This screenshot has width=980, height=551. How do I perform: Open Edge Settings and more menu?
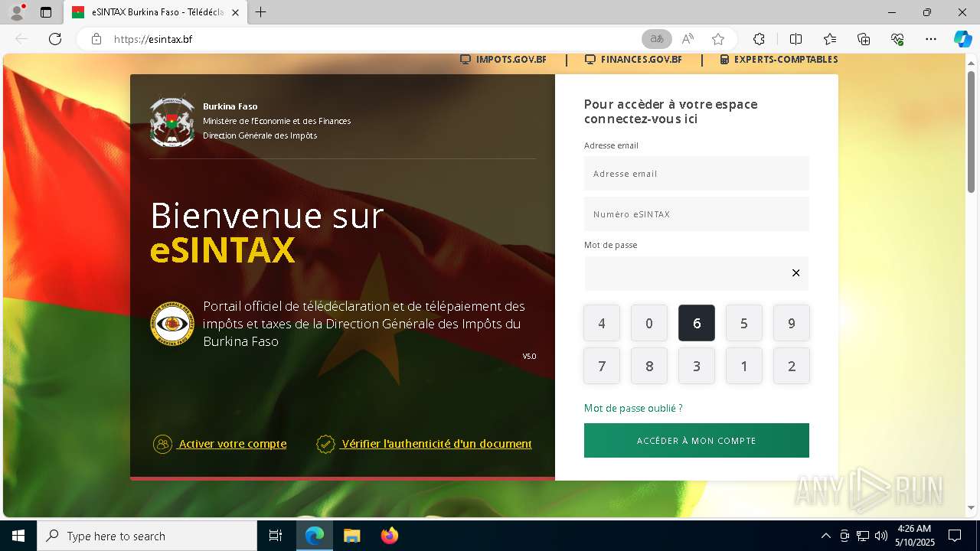click(x=931, y=39)
